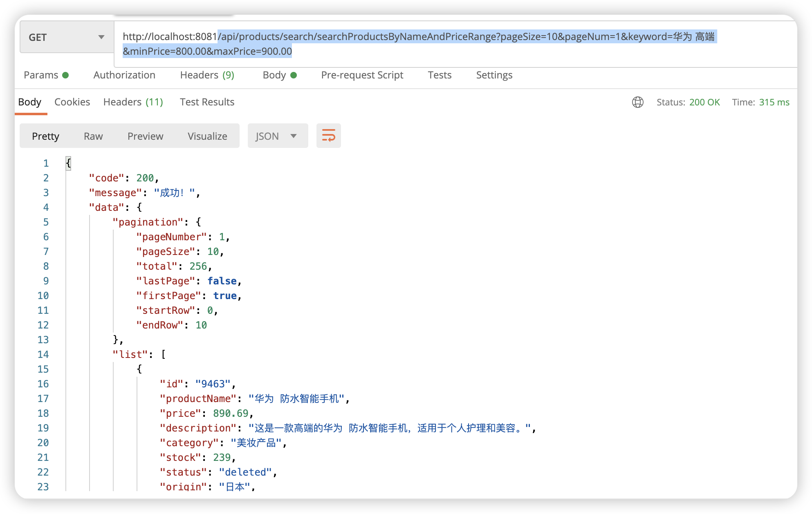Image resolution: width=812 pixels, height=514 pixels.
Task: Open the JSON format dropdown
Action: 278,136
